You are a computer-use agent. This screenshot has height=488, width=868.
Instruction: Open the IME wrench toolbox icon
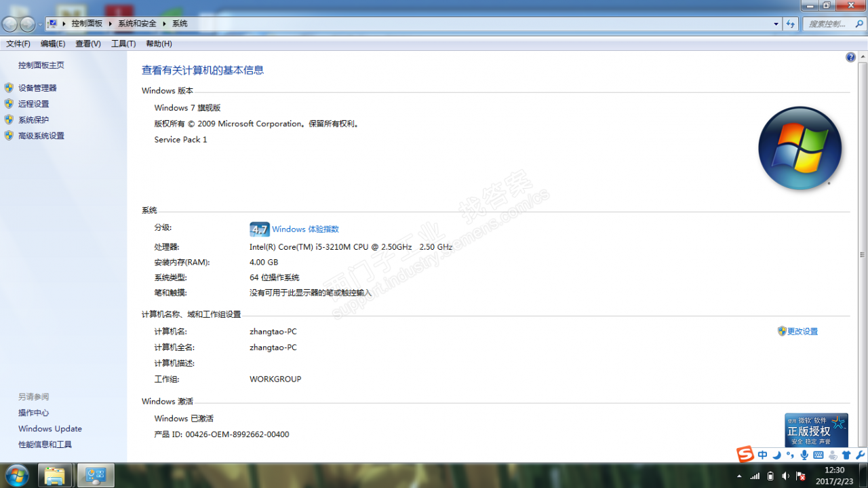coord(860,455)
